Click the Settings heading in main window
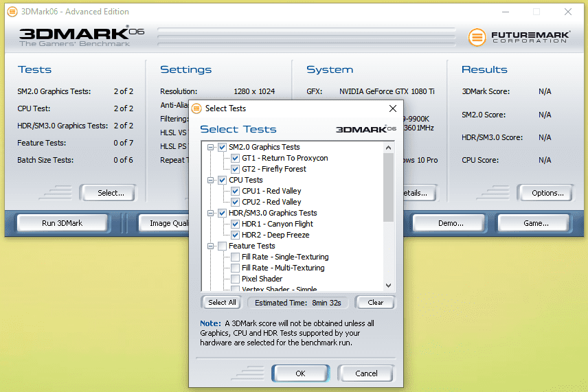 point(185,70)
